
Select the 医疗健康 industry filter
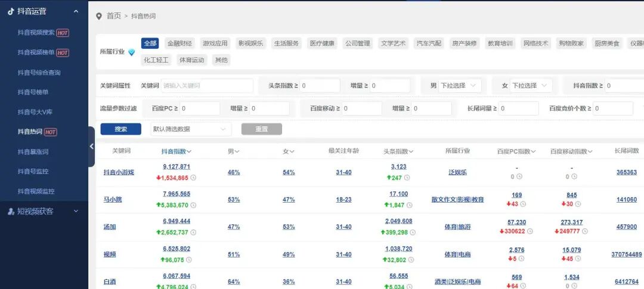click(x=323, y=43)
